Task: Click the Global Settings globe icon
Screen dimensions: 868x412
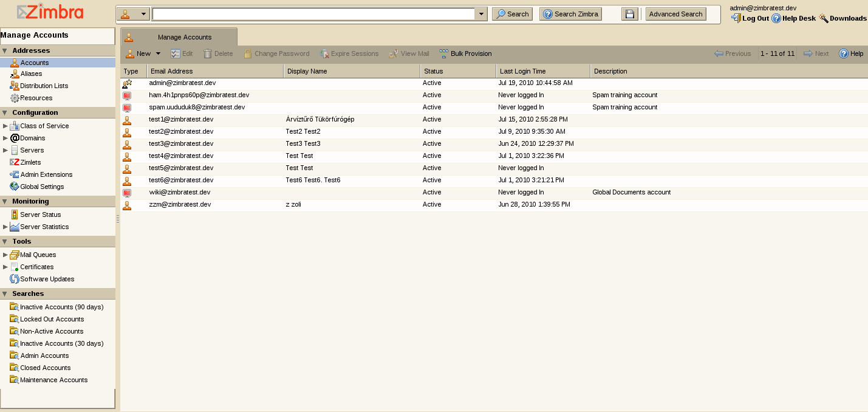Action: click(15, 187)
